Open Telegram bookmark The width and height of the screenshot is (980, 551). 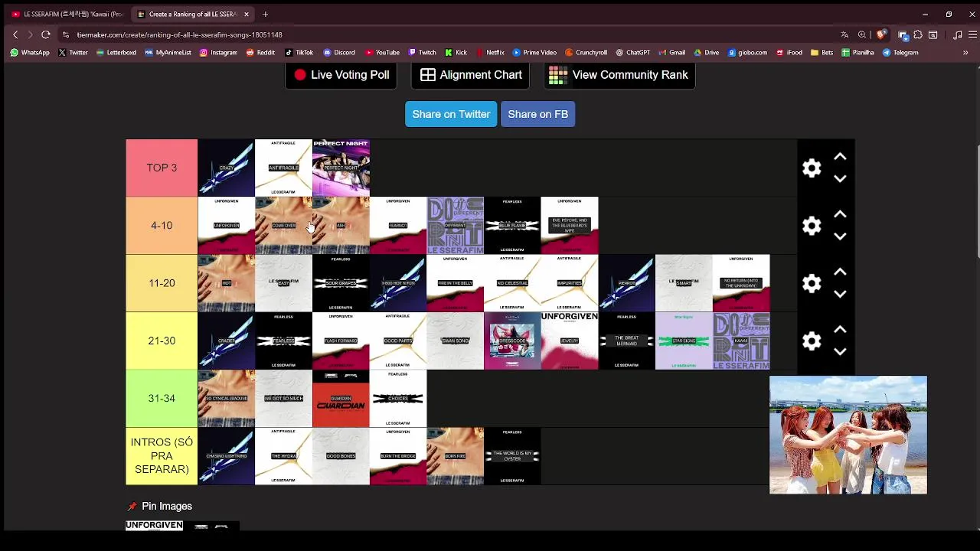pos(900,53)
